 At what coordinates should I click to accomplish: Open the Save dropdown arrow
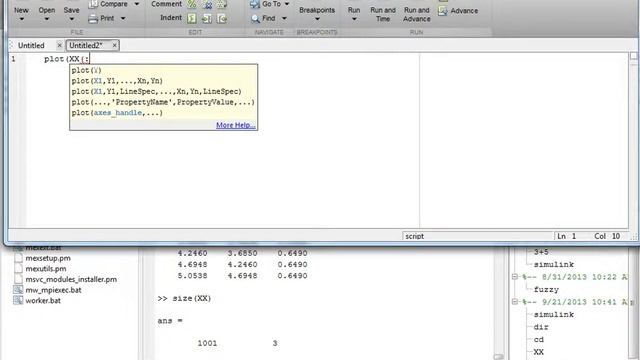coord(71,19)
